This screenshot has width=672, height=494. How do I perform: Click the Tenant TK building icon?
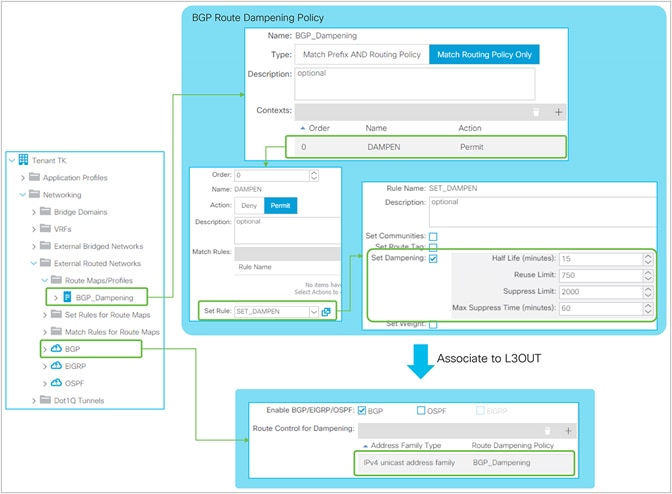pos(23,160)
